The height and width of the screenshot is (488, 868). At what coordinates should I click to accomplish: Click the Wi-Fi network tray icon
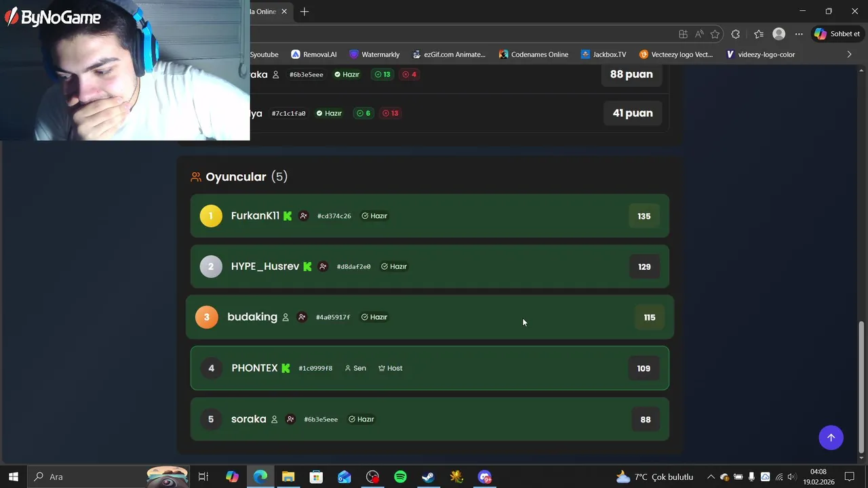(778, 477)
